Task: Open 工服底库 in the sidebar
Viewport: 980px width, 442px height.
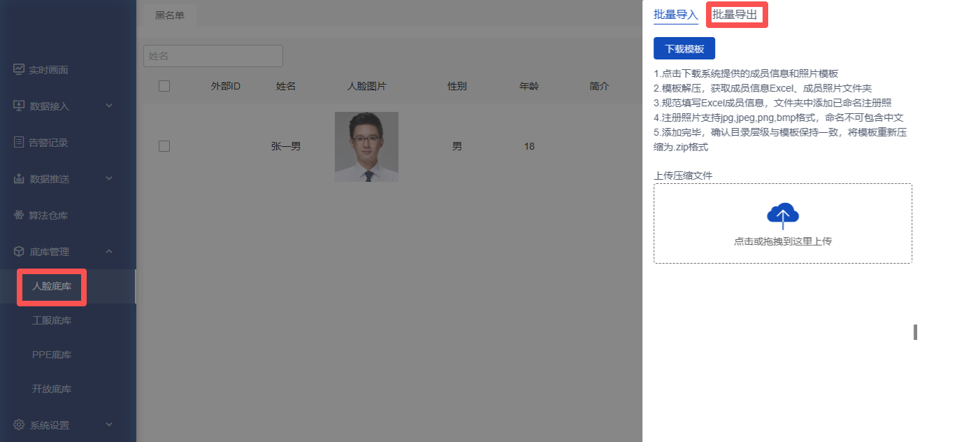Action: [52, 320]
